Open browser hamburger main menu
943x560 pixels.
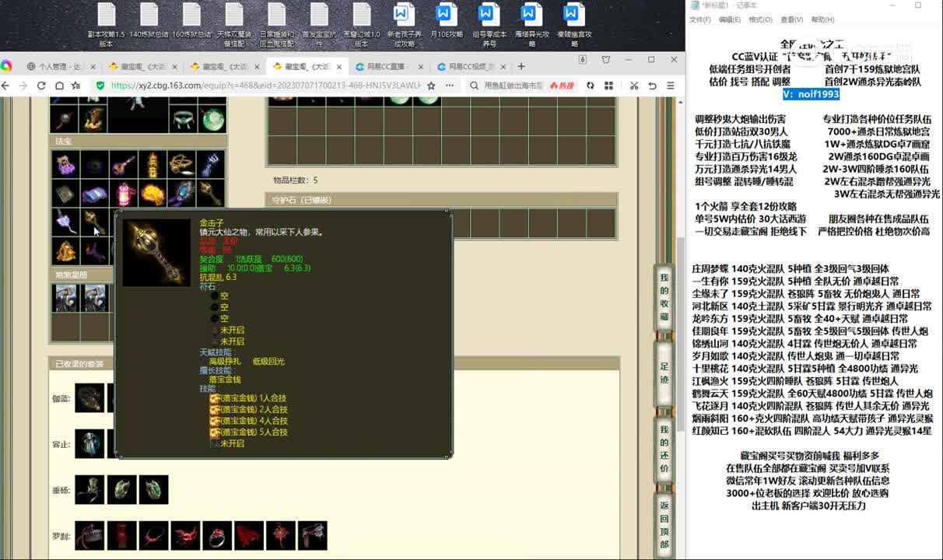tap(671, 86)
